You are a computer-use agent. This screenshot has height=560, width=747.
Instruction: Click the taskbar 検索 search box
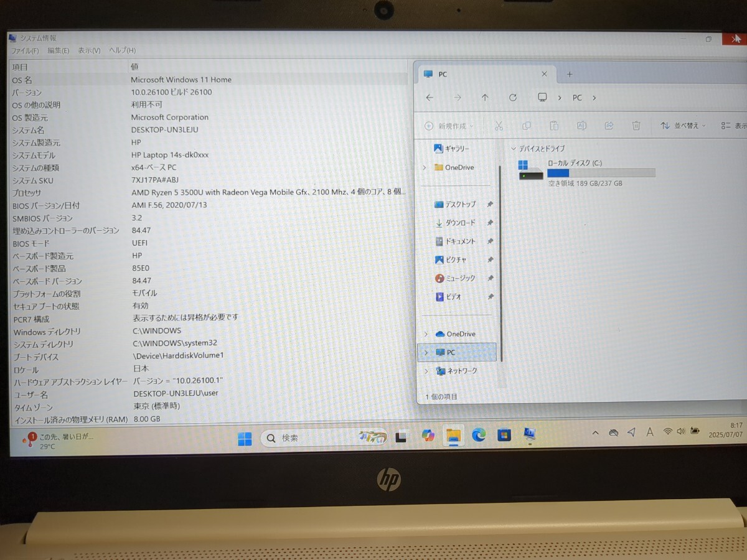pos(324,438)
